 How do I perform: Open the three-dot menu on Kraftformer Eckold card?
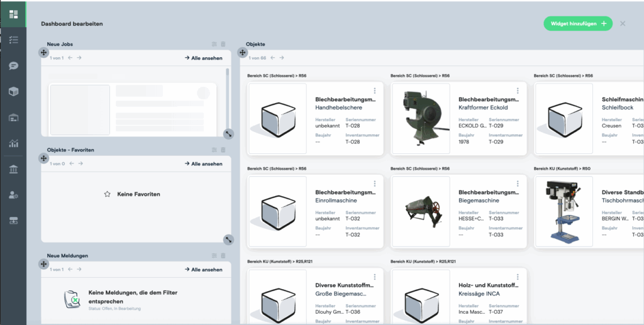[518, 91]
